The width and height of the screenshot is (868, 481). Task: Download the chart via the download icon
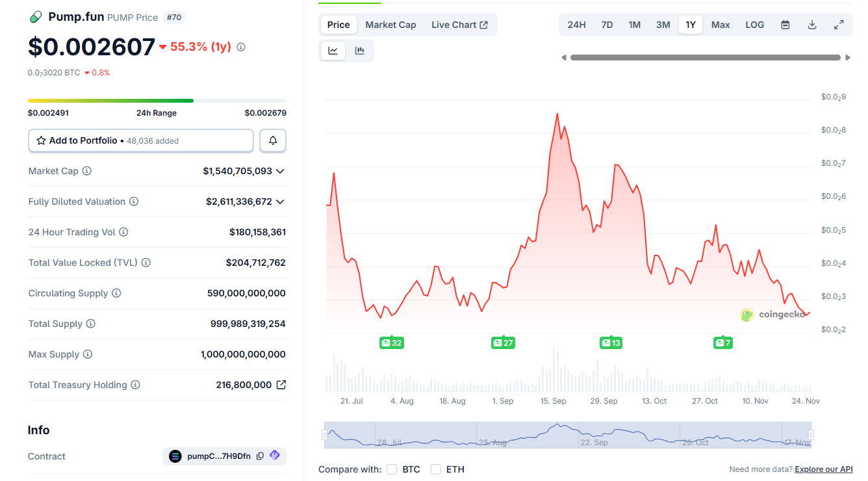pyautogui.click(x=812, y=24)
